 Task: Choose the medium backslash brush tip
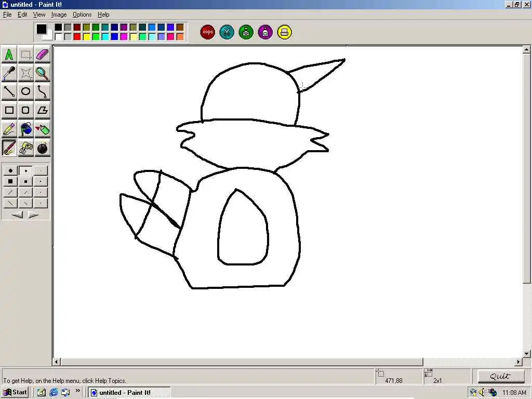[x=25, y=203]
